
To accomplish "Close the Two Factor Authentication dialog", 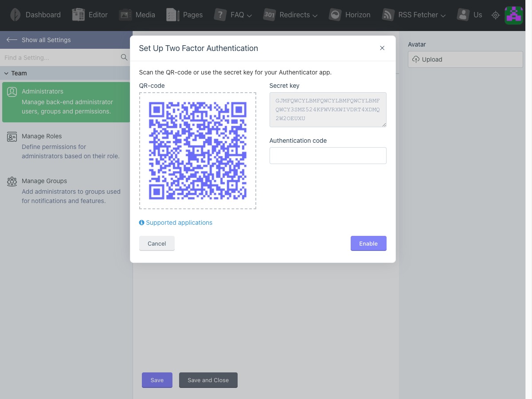I will 382,48.
